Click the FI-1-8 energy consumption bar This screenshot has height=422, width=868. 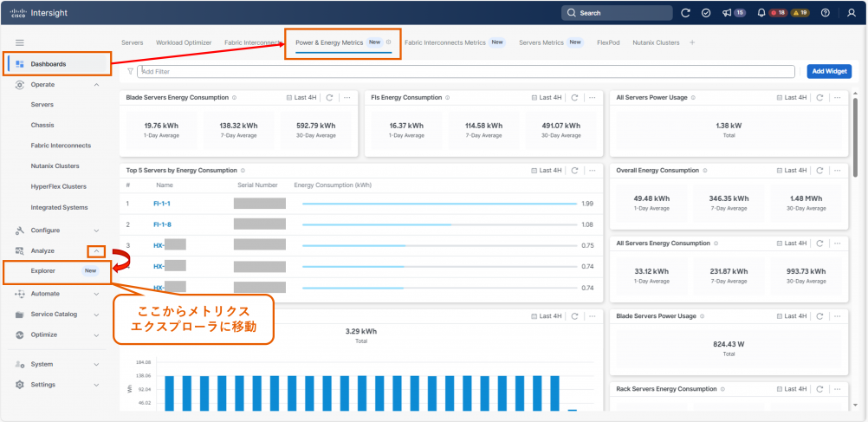pos(439,224)
